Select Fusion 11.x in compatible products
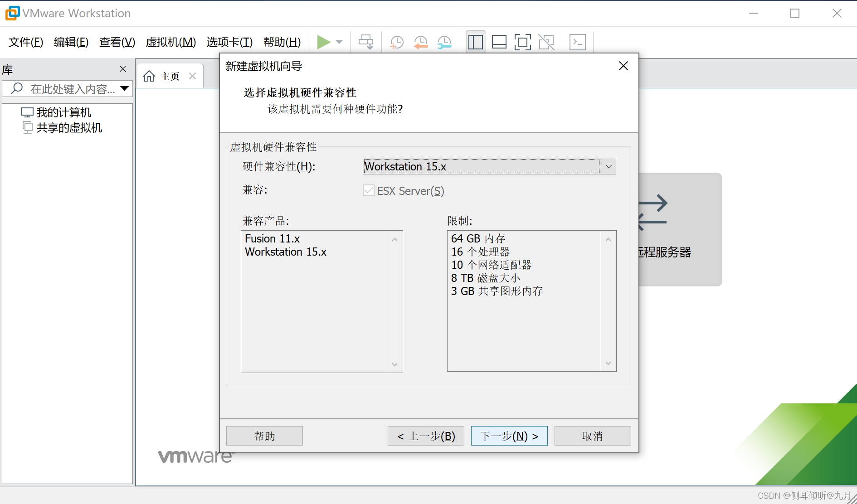 272,238
